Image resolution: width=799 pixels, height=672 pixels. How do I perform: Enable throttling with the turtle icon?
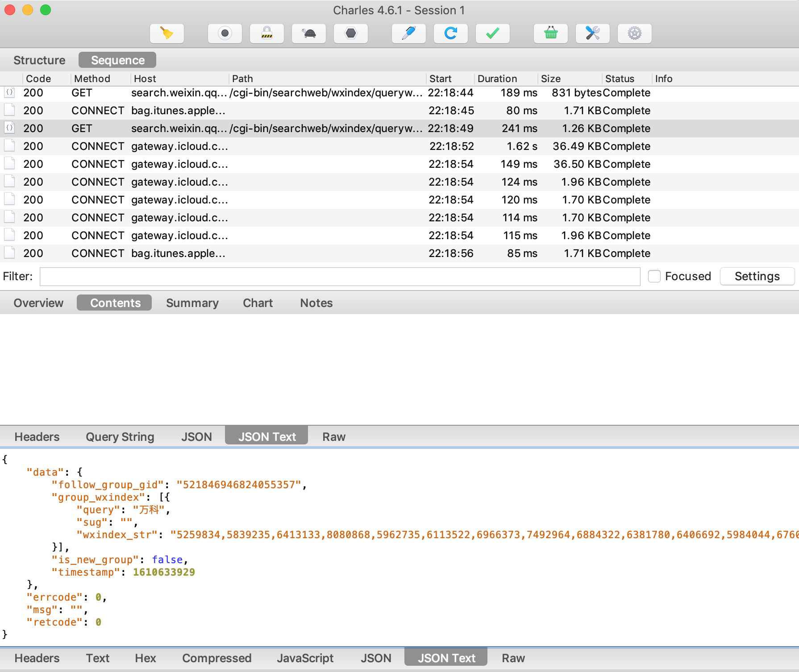coord(308,33)
